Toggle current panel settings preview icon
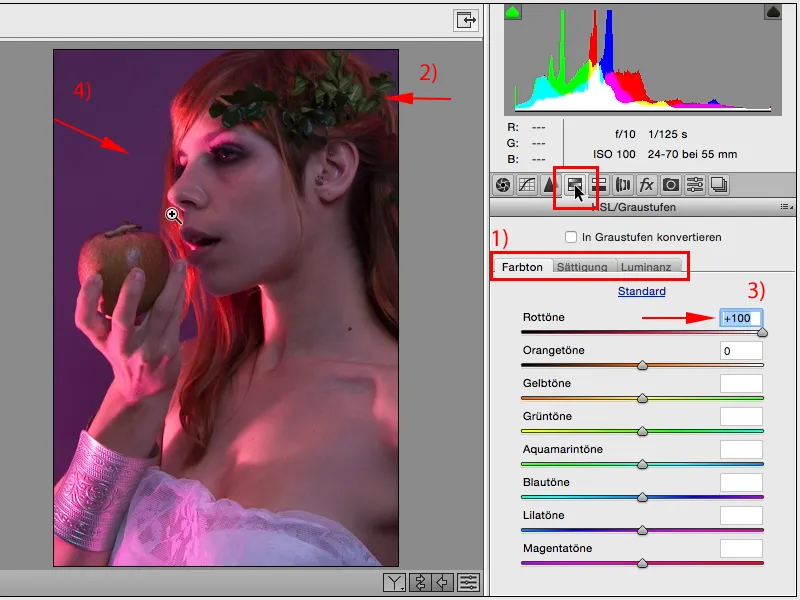Screen dimensions: 800x600 click(x=468, y=582)
